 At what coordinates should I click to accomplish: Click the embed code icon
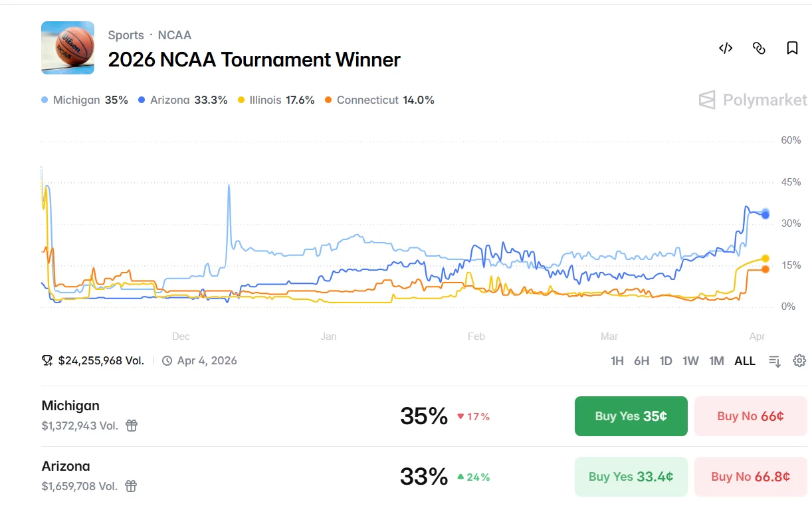click(726, 48)
